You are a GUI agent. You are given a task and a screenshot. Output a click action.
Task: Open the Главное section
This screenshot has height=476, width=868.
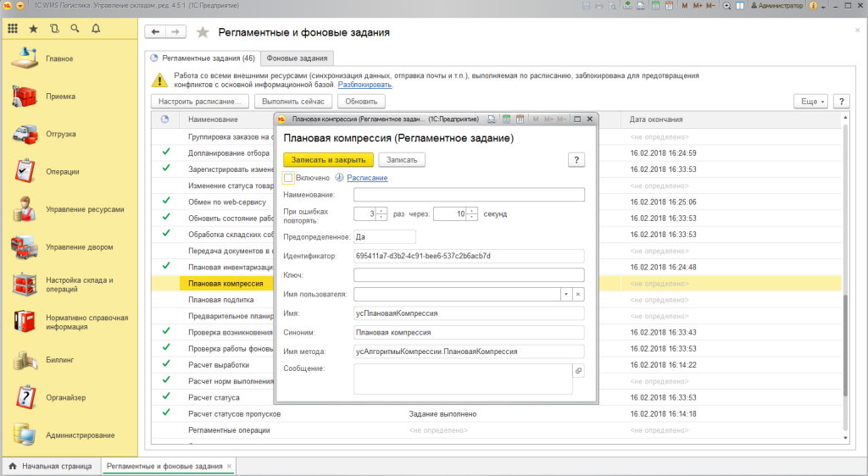coord(70,58)
